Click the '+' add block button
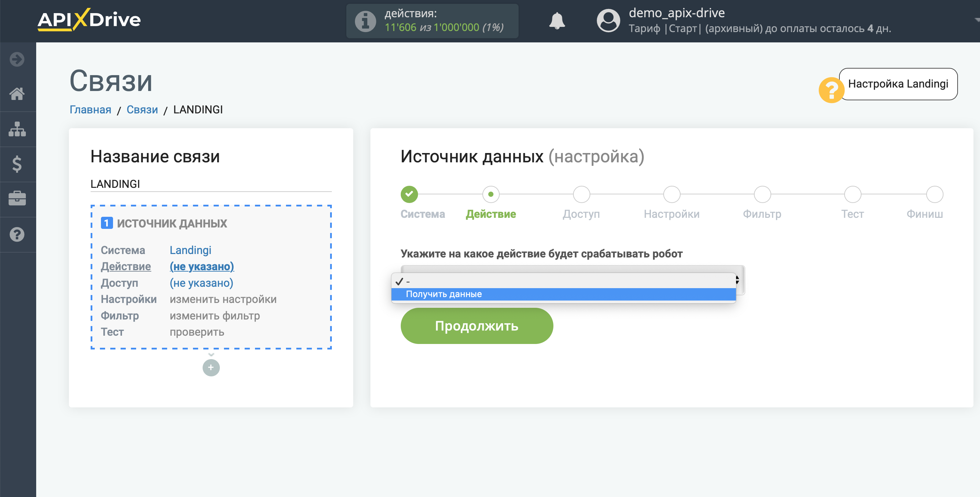The height and width of the screenshot is (497, 980). tap(211, 368)
